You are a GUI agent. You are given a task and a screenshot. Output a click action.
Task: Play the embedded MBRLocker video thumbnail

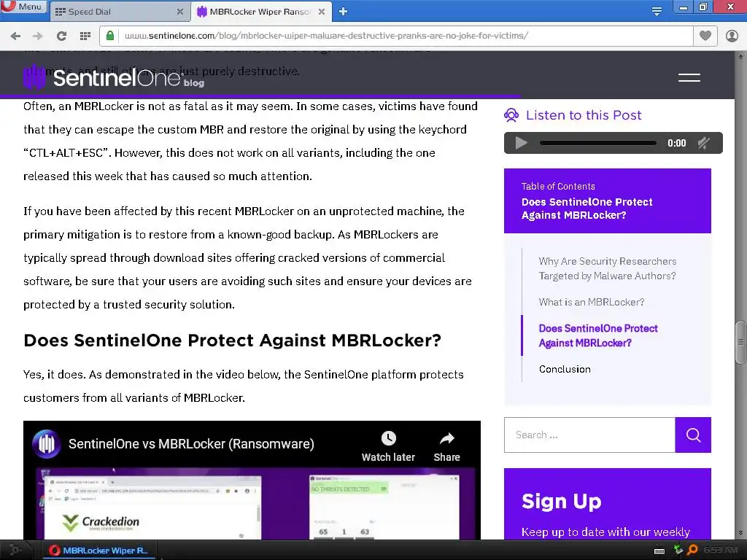(252, 504)
